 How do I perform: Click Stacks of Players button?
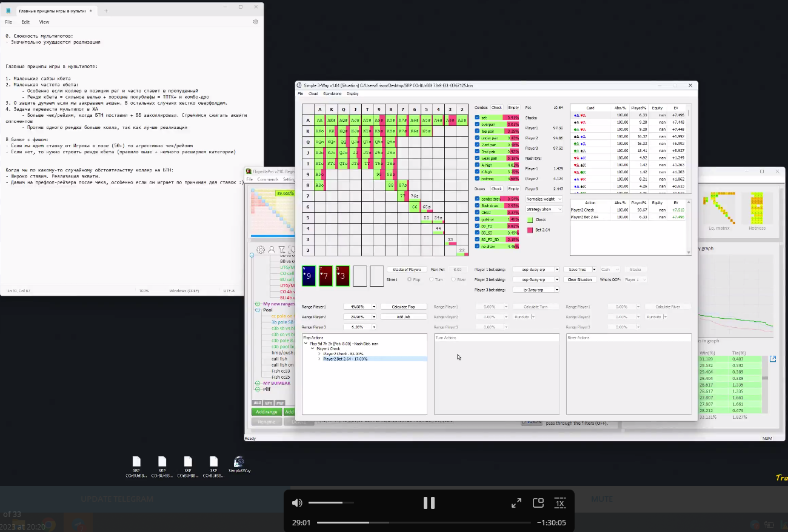pyautogui.click(x=407, y=269)
